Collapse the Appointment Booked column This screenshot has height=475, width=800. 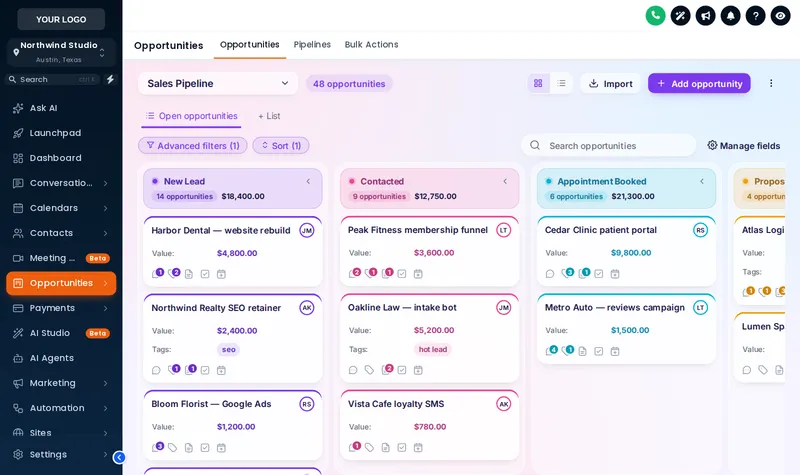coord(702,181)
